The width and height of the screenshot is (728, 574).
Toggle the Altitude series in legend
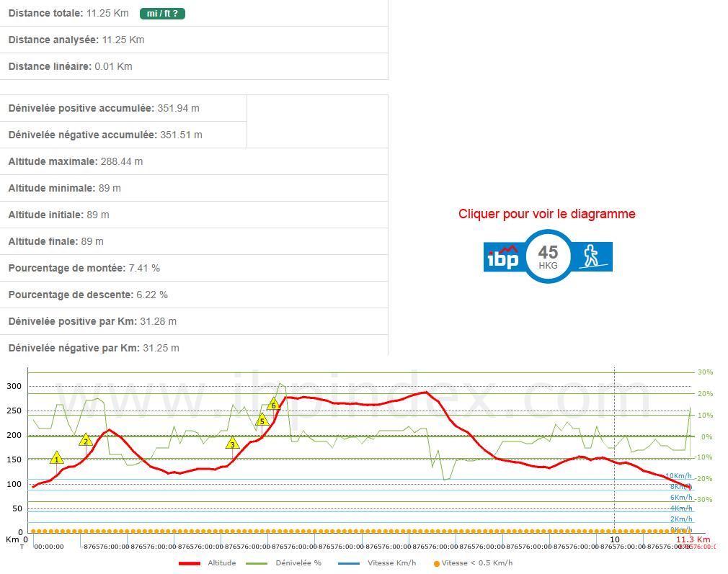pyautogui.click(x=221, y=563)
